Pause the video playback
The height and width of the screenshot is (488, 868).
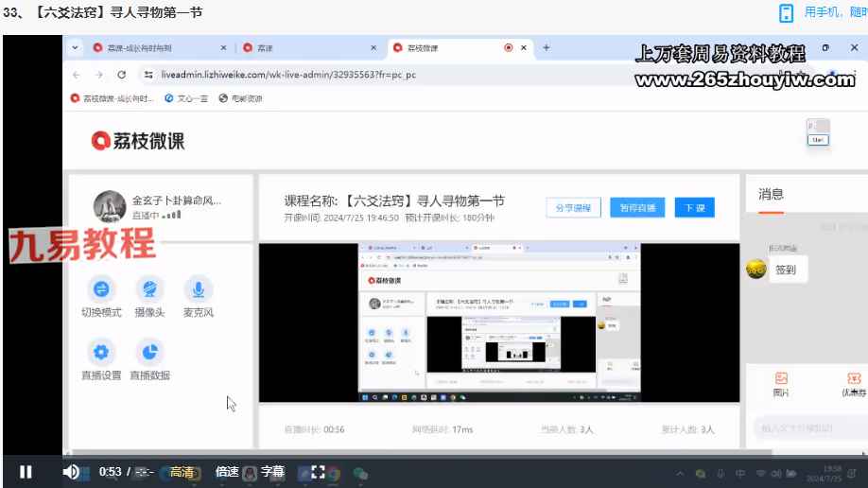pyautogui.click(x=26, y=472)
